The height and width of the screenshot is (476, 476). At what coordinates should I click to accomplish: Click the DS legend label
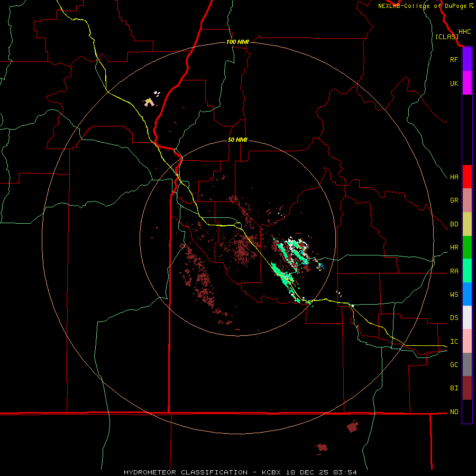pyautogui.click(x=454, y=318)
